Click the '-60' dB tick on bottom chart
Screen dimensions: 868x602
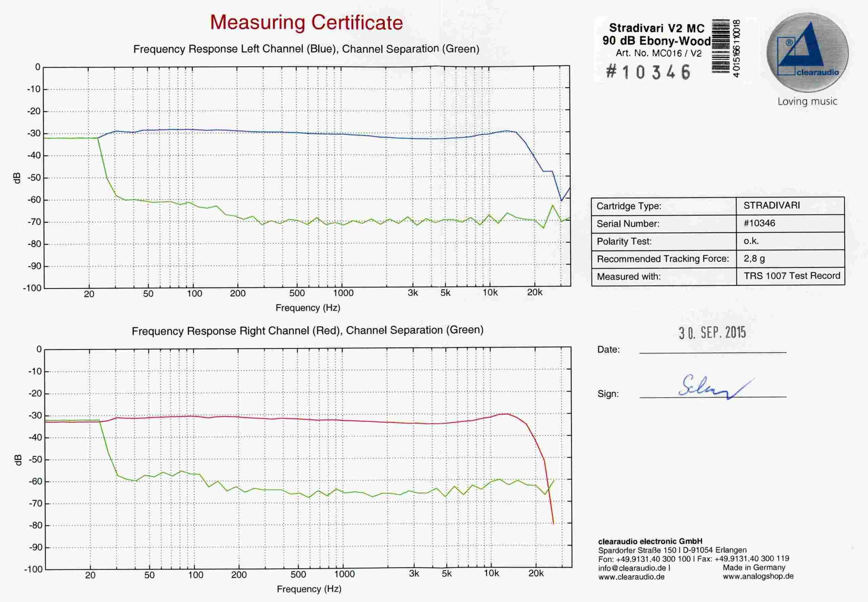pyautogui.click(x=35, y=482)
